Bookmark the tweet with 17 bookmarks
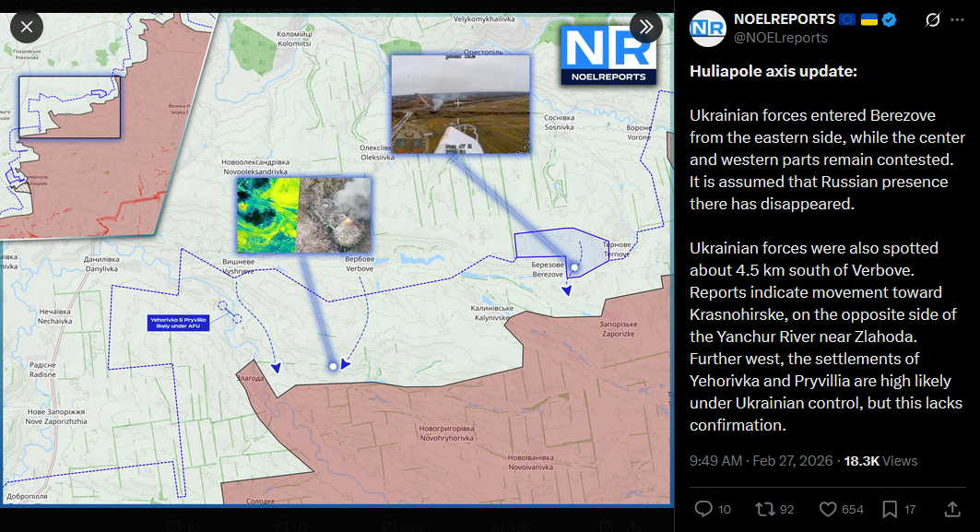This screenshot has height=532, width=980. [x=890, y=509]
